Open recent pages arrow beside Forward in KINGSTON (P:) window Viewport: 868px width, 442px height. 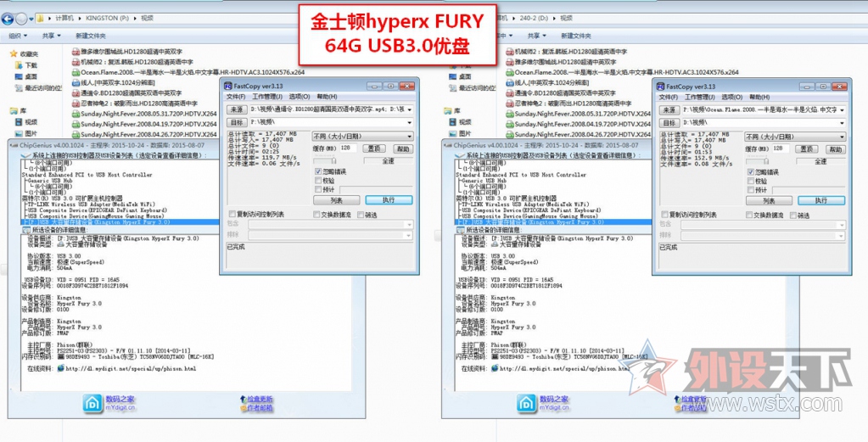31,20
